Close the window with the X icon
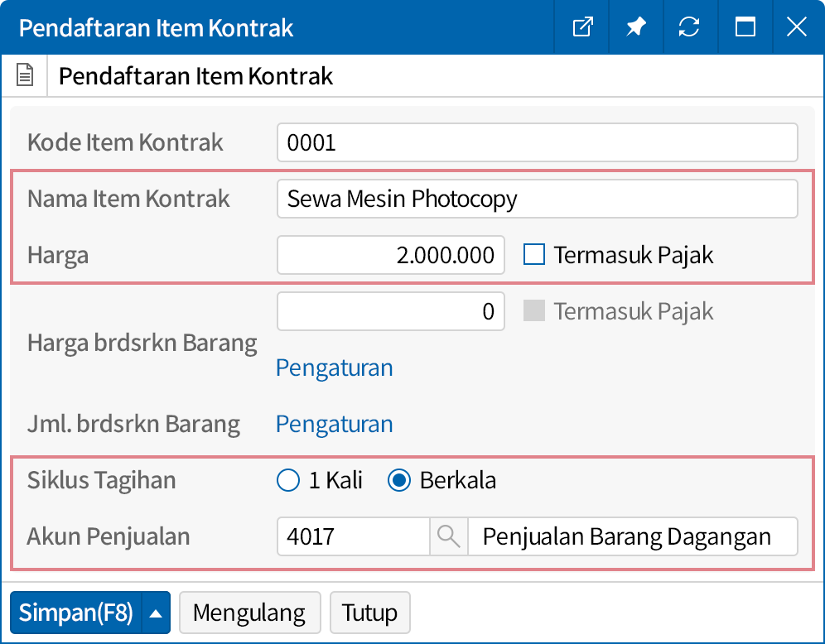Screen dimensions: 825x644 (797, 27)
